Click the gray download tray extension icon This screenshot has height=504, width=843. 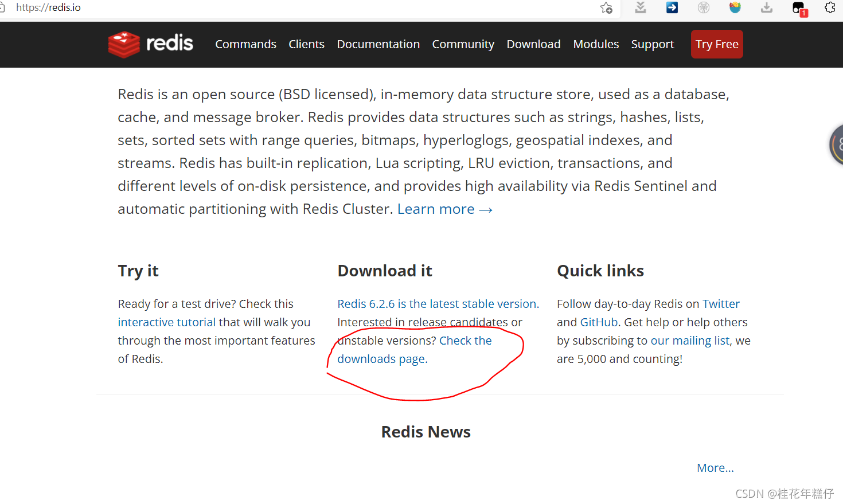(x=767, y=7)
